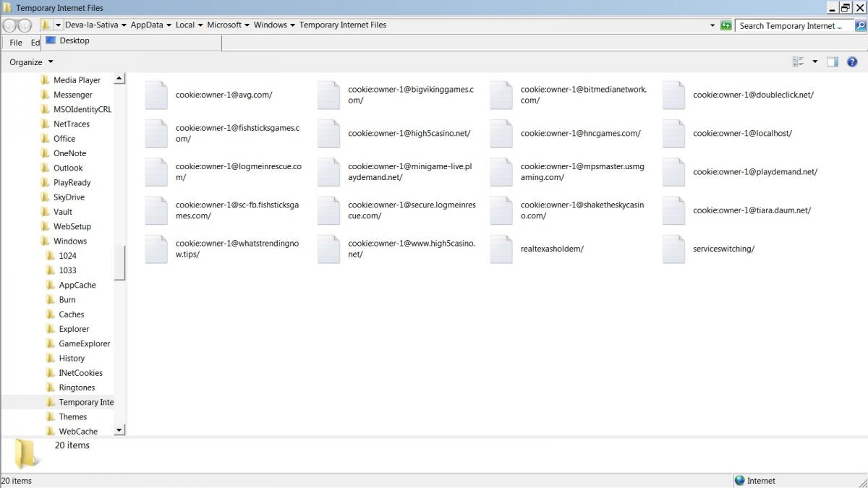Screen dimensions: 868x488
Task: Expand the arrow after Local breadcrumb
Action: pyautogui.click(x=200, y=25)
